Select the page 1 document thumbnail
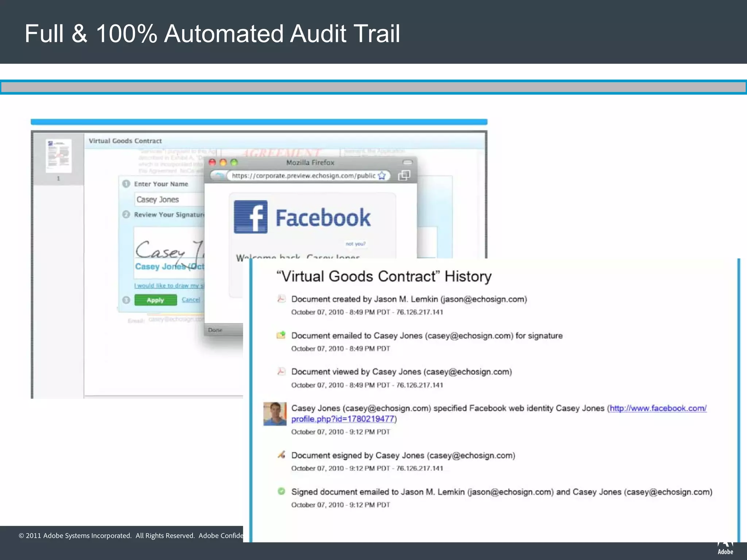The height and width of the screenshot is (560, 747). coord(58,156)
